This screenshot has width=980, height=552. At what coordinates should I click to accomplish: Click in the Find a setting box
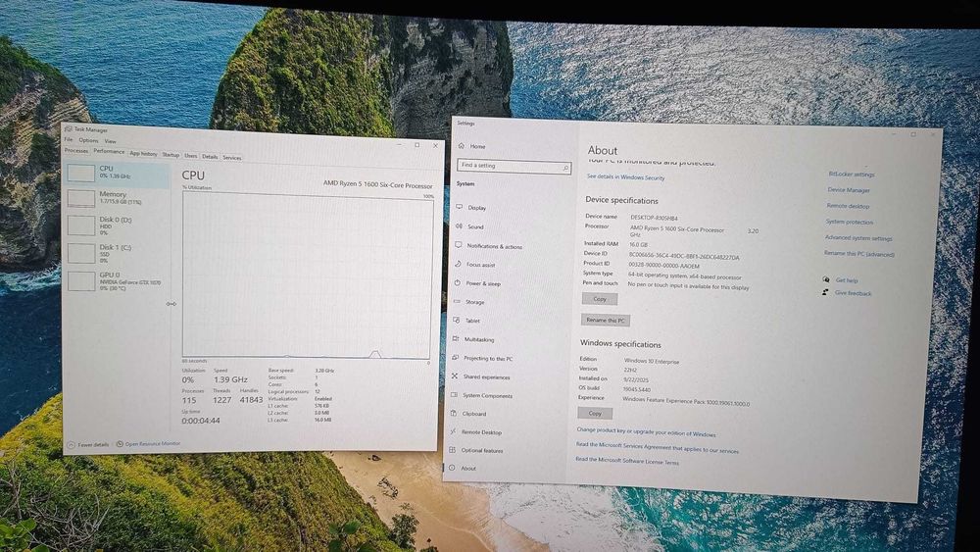click(x=514, y=167)
